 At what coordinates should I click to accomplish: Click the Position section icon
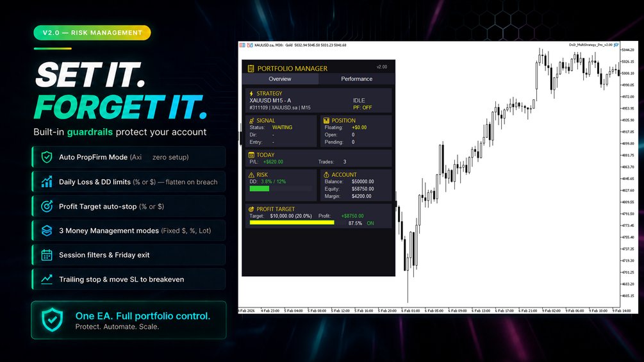tap(326, 120)
